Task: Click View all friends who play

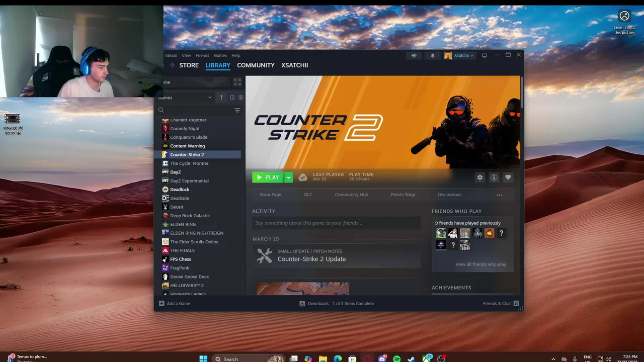Action: click(x=480, y=264)
